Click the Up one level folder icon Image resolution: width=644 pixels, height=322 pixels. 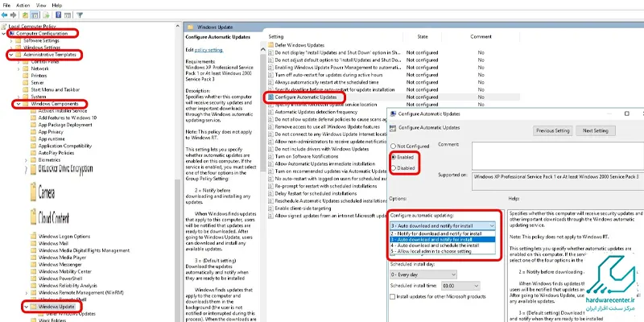[x=26, y=15]
